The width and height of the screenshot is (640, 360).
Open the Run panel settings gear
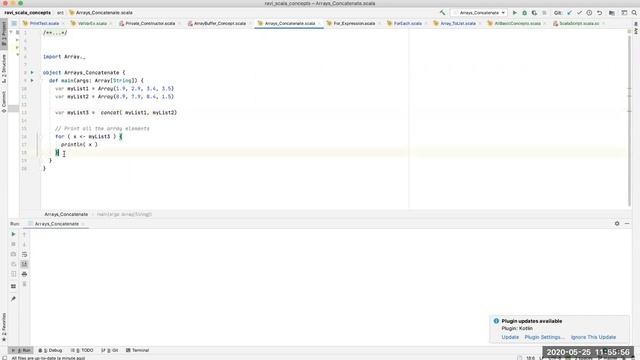coord(617,224)
